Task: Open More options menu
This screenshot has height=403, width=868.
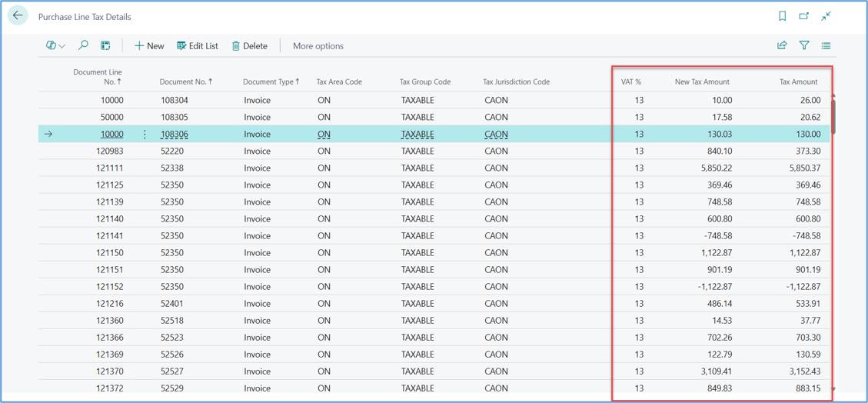Action: pos(318,46)
